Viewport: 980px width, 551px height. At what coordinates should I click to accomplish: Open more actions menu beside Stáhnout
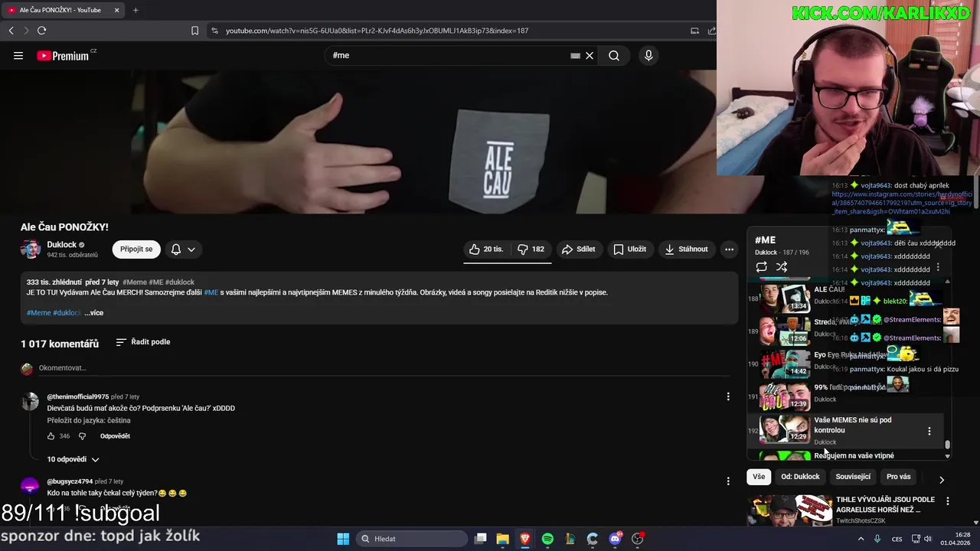[729, 249]
